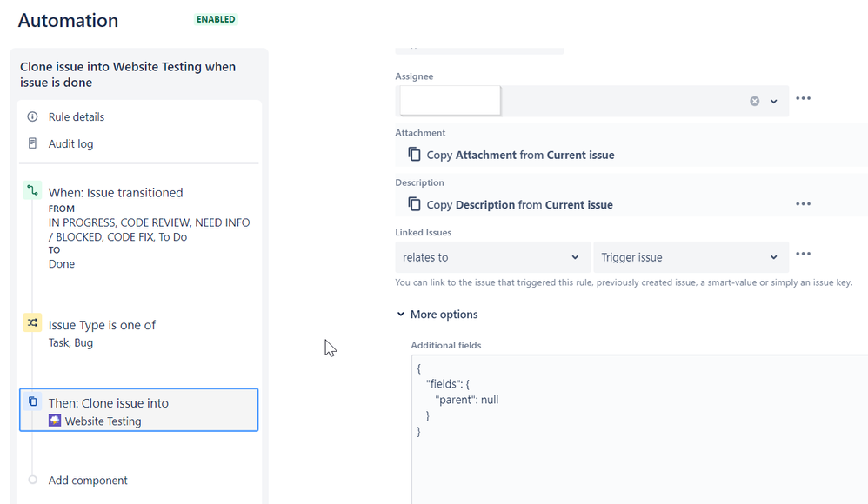The image size is (868, 504).
Task: Expand the Assignee dropdown chevron
Action: click(x=774, y=102)
